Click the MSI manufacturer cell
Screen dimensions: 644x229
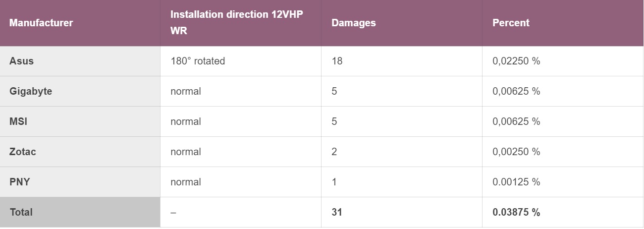tap(18, 121)
